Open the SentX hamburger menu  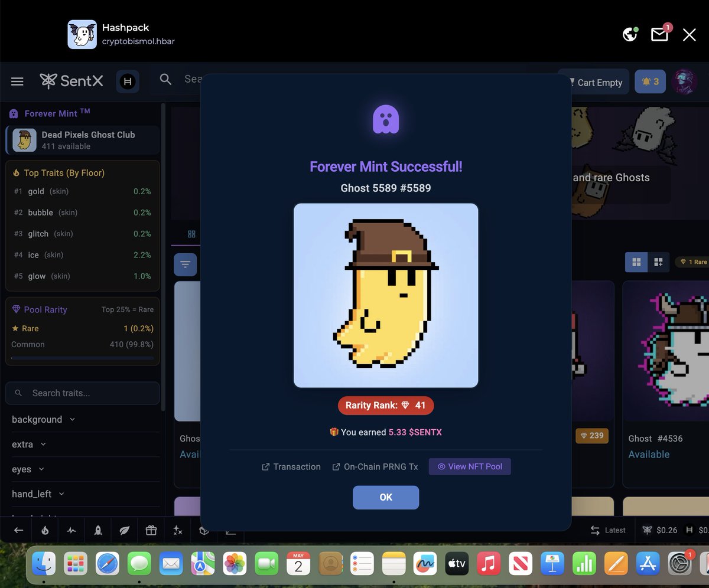(17, 81)
